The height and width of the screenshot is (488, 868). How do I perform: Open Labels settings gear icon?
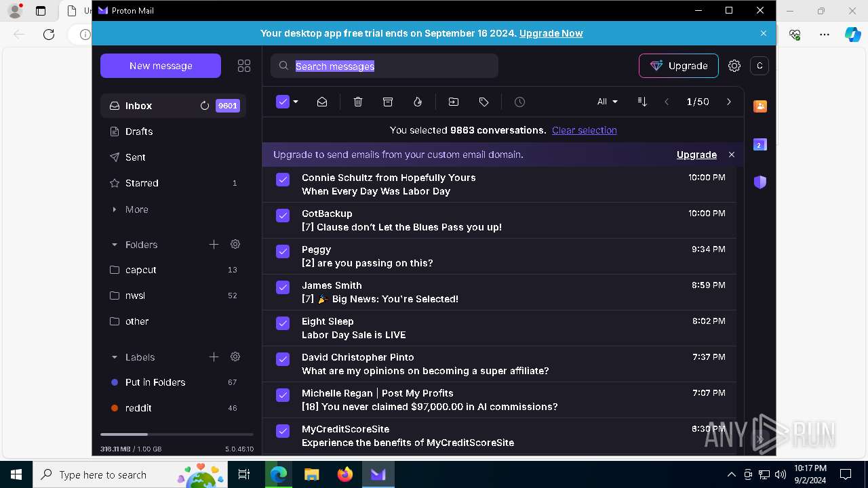click(235, 357)
